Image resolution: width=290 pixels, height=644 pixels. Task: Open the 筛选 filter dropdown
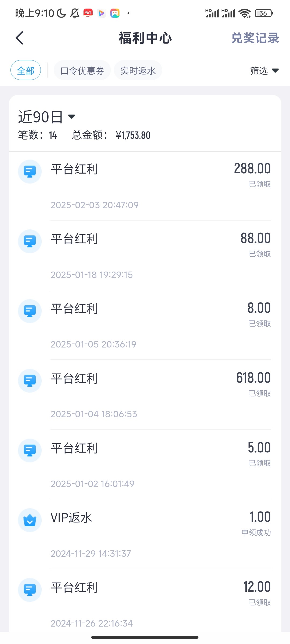(x=264, y=71)
